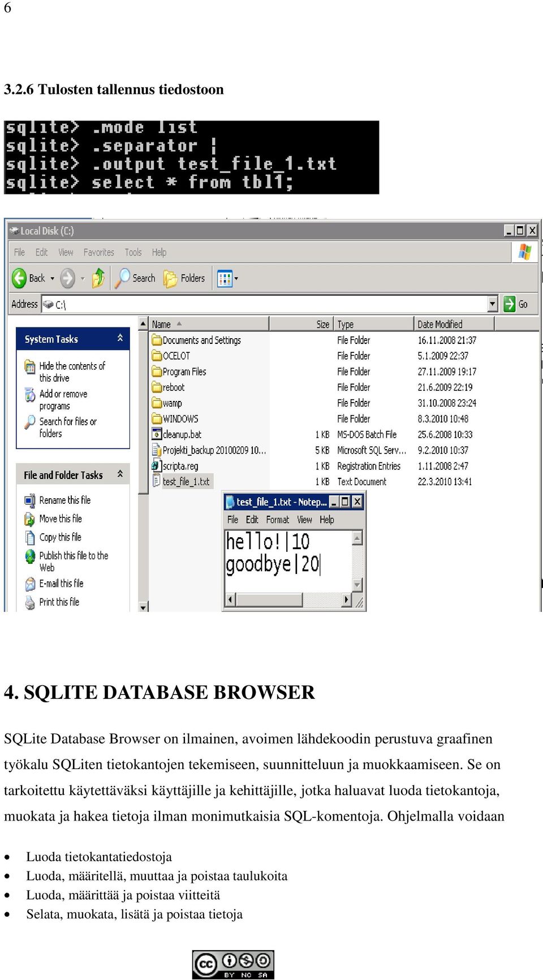Open the File menu in Explorer

[x=19, y=252]
